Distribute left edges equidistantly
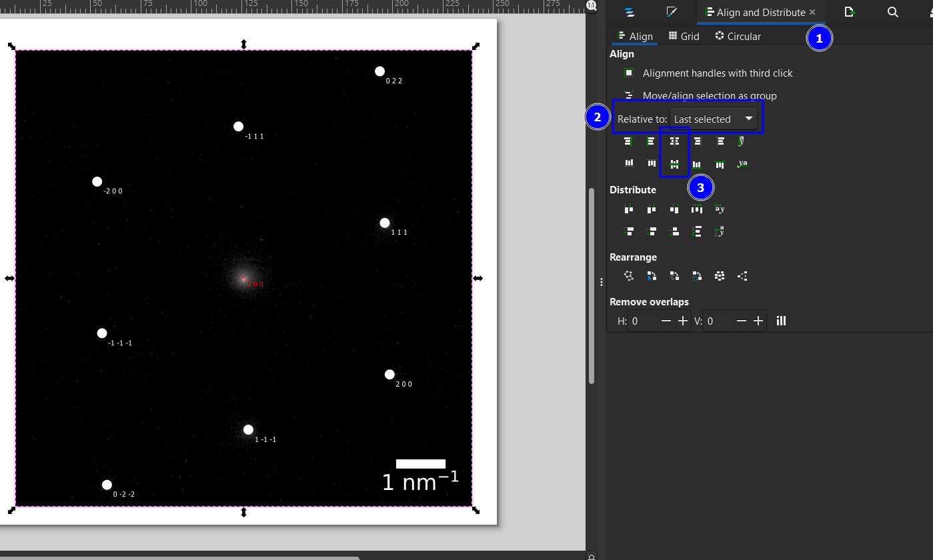 coord(628,209)
